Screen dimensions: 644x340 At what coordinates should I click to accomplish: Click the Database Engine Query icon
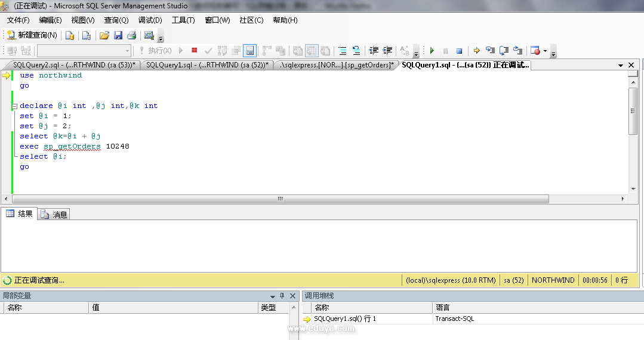point(70,35)
